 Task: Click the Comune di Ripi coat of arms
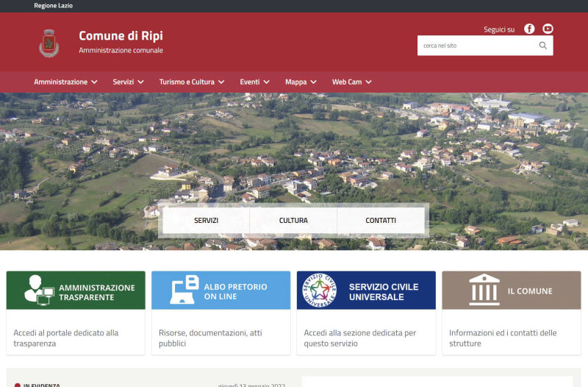(49, 43)
